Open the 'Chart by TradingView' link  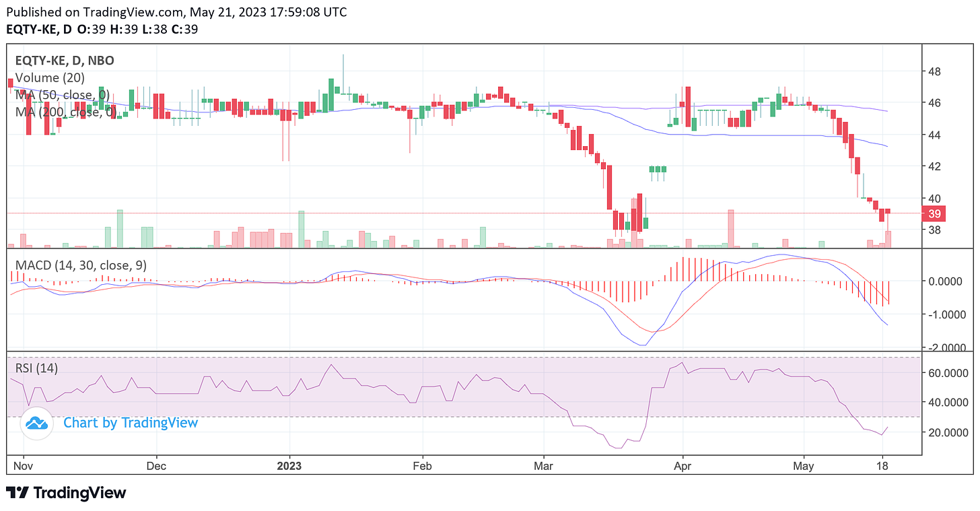click(131, 423)
